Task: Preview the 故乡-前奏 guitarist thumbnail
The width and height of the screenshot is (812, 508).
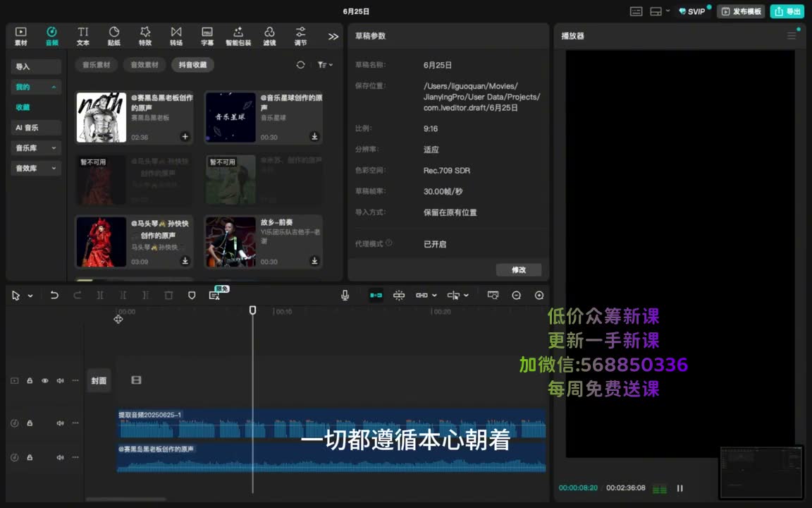Action: point(231,241)
